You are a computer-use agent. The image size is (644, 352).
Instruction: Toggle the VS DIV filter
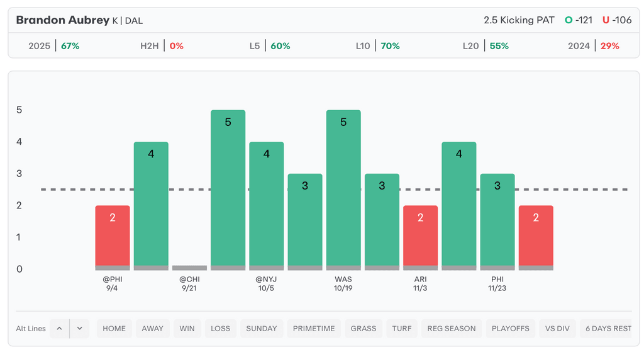click(558, 328)
